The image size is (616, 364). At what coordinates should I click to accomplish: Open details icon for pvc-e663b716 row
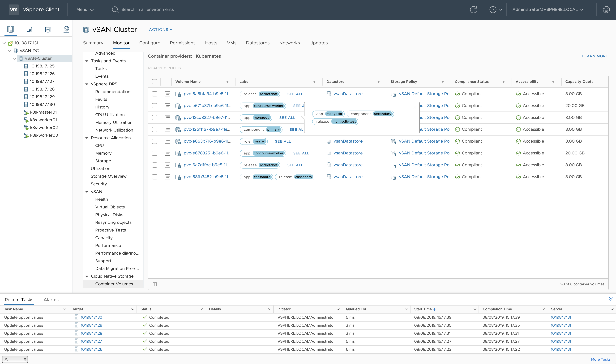coord(167,141)
